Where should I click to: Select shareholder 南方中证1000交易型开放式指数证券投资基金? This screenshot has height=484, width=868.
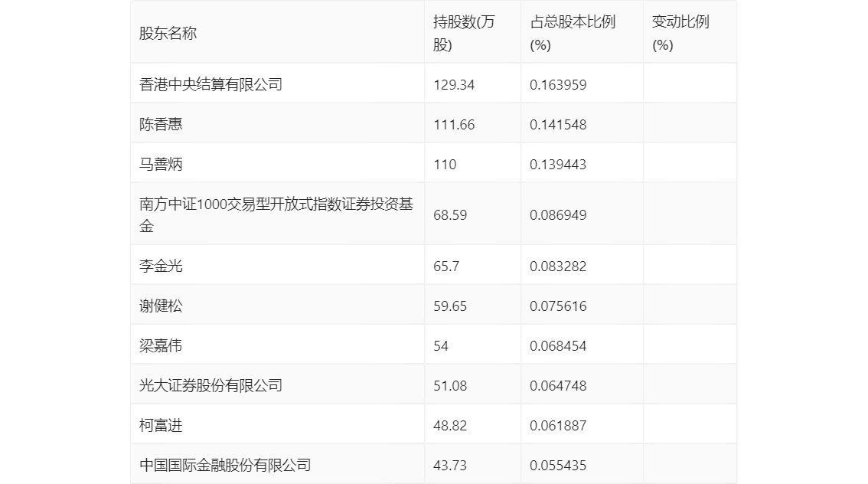(x=276, y=215)
